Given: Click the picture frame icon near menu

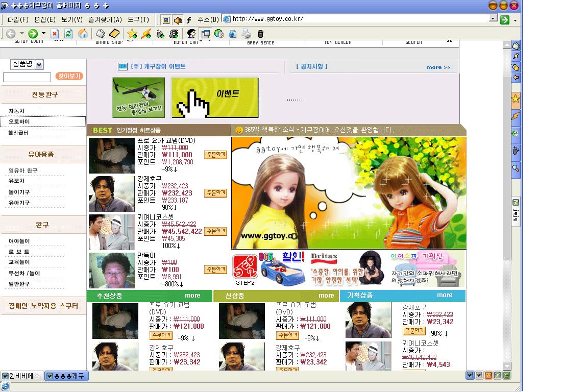Looking at the screenshot, I should tap(166, 20).
